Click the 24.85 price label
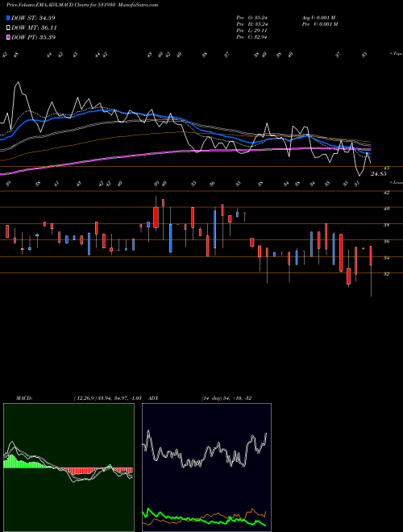Image resolution: width=403 pixels, height=532 pixels. (379, 174)
